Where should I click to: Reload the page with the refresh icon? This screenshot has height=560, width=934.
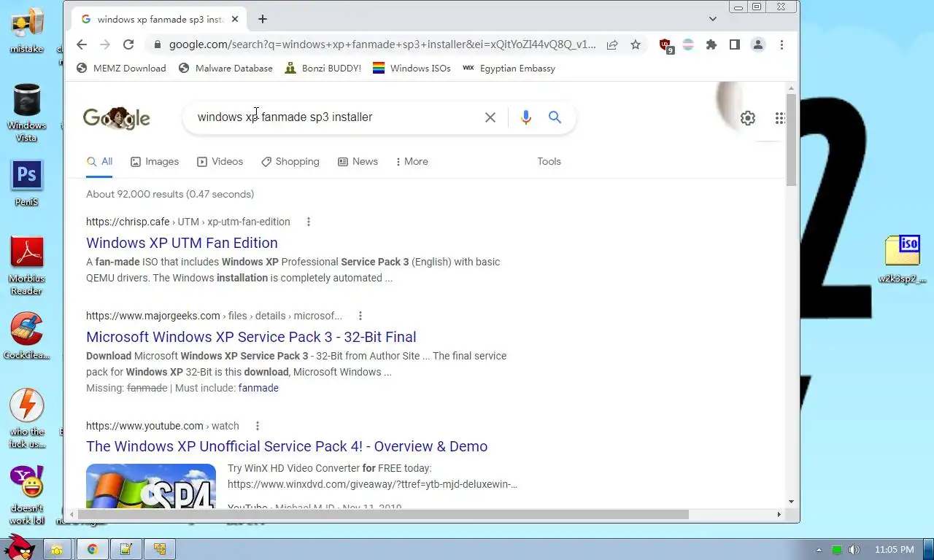point(128,44)
